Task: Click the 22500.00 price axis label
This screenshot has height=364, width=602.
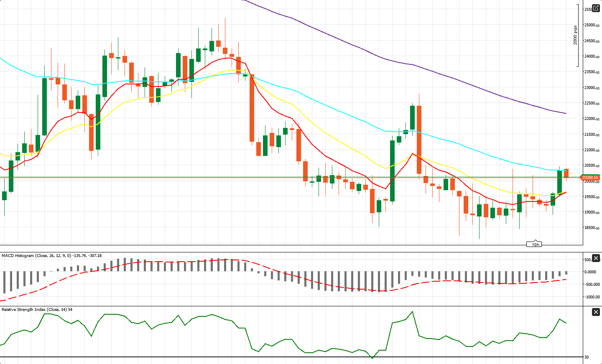Action: (x=592, y=103)
